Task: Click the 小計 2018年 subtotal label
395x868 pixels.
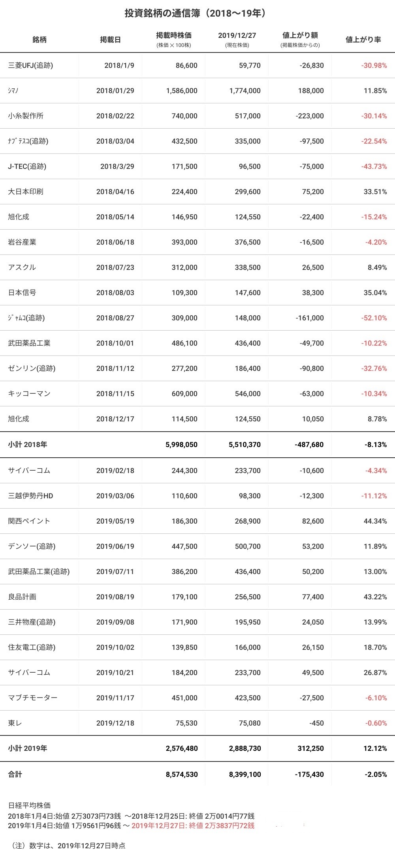Action: coord(28,445)
